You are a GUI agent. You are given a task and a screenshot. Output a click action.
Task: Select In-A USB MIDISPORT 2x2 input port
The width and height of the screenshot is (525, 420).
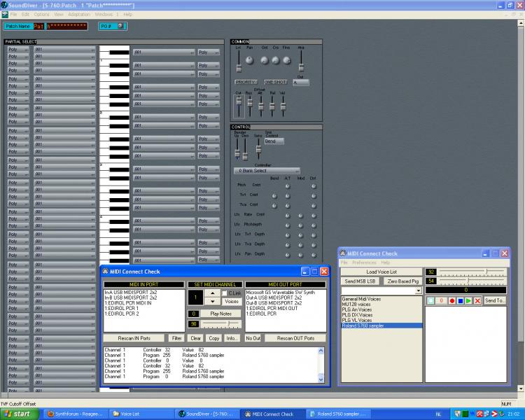pyautogui.click(x=131, y=293)
